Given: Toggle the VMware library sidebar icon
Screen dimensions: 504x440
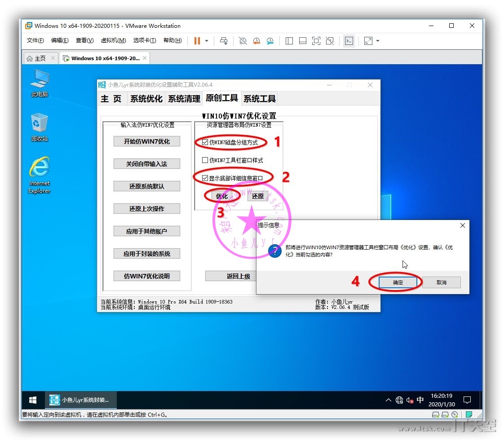Looking at the screenshot, I should (x=289, y=41).
